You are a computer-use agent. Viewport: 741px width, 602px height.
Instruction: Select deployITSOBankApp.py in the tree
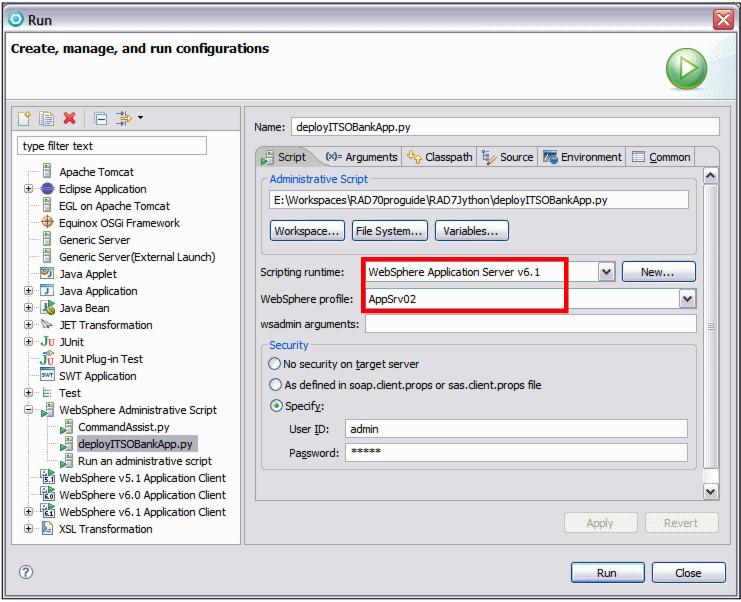[x=136, y=444]
